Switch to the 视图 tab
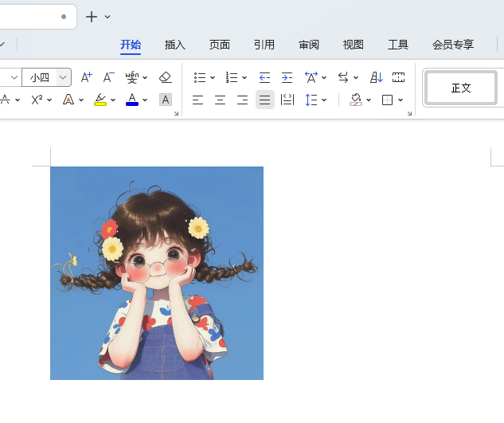This screenshot has width=504, height=423. point(354,45)
